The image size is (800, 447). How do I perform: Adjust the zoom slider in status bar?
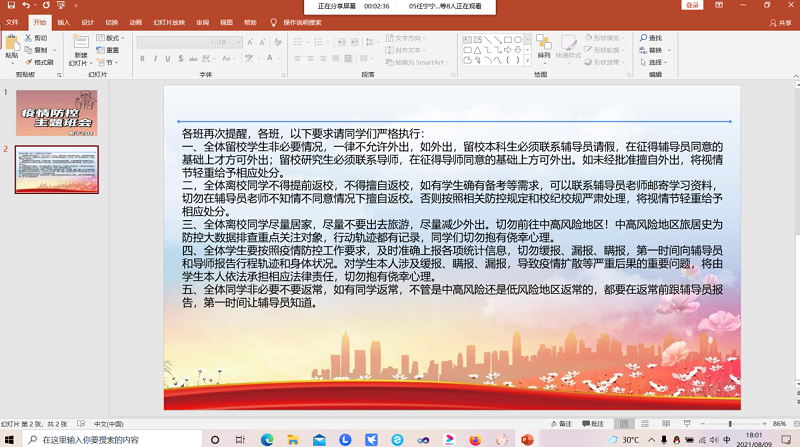point(730,424)
